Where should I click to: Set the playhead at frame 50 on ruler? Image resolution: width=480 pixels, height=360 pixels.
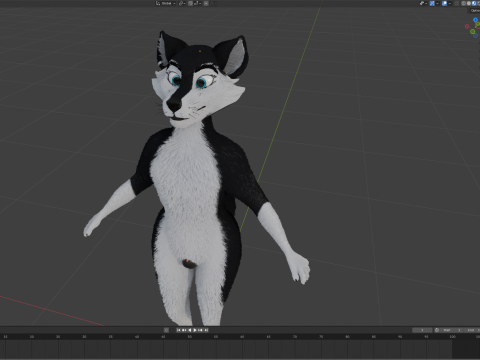click(189, 337)
